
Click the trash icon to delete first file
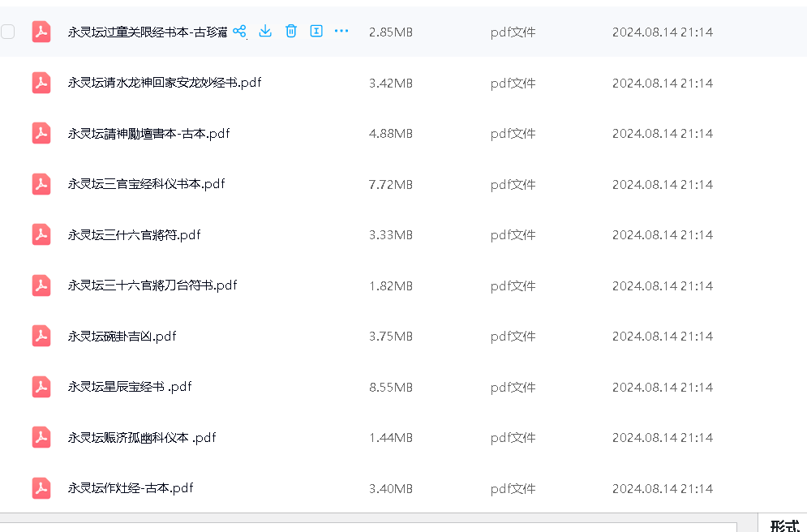point(291,32)
